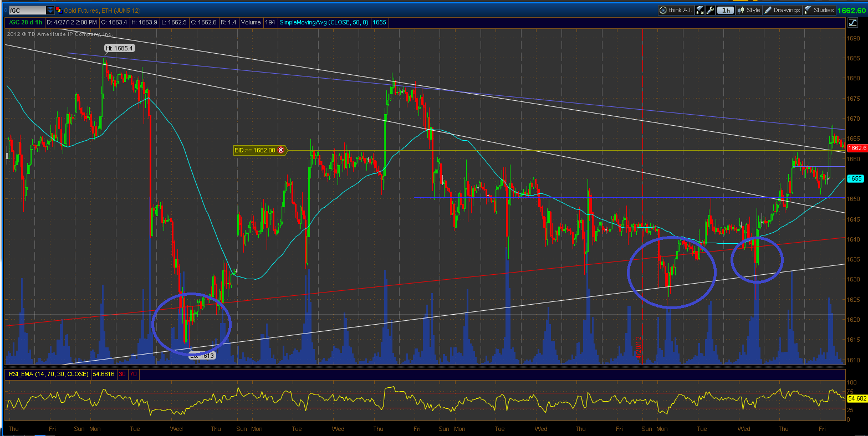Viewport: 868px width, 436px height.
Task: Open the Drawings menu
Action: [782, 10]
